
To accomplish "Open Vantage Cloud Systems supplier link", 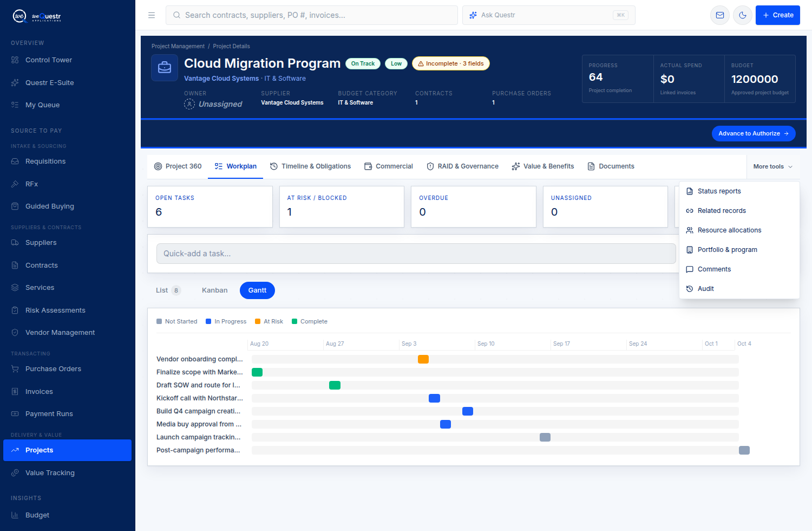I will coord(221,79).
